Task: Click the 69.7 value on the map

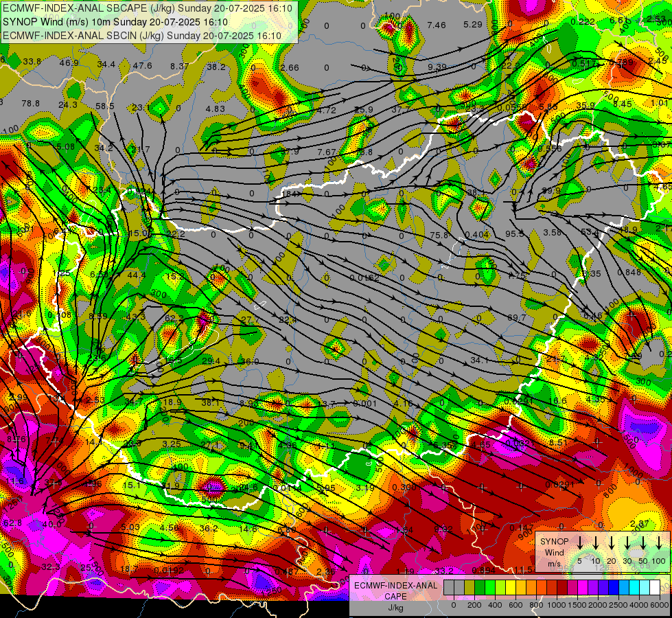Action: click(516, 317)
